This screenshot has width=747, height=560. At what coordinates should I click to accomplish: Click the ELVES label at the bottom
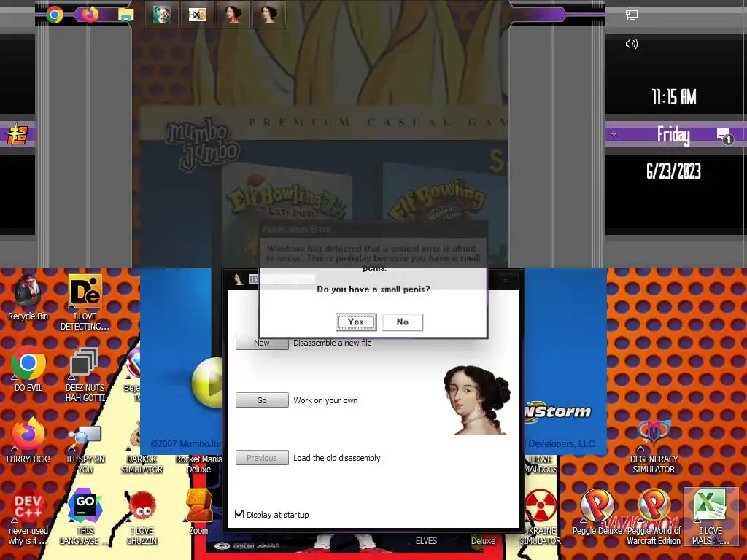tap(426, 541)
